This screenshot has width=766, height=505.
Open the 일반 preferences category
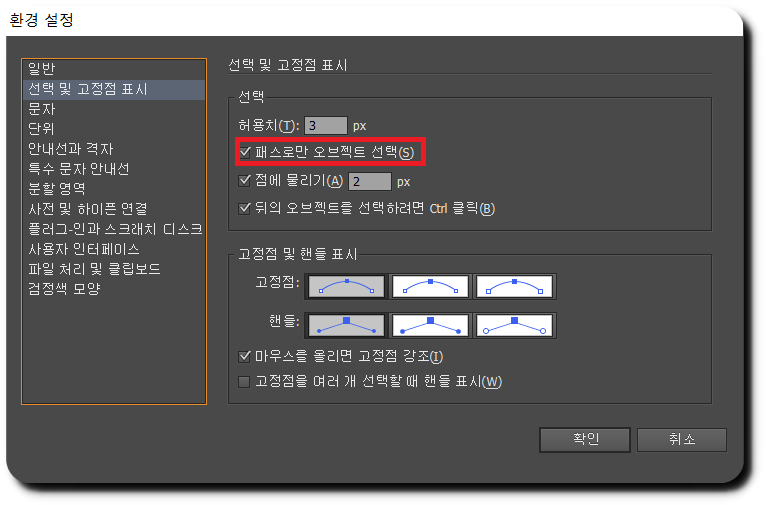click(114, 69)
